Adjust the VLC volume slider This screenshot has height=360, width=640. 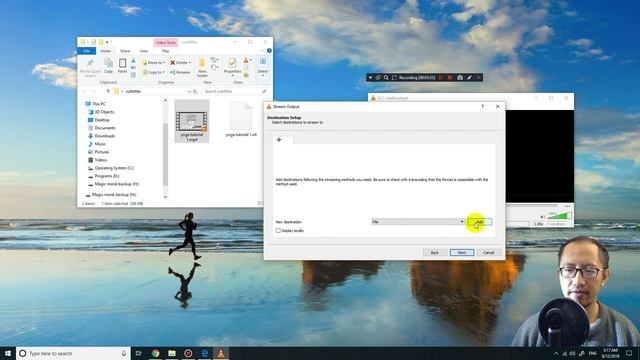(x=559, y=216)
